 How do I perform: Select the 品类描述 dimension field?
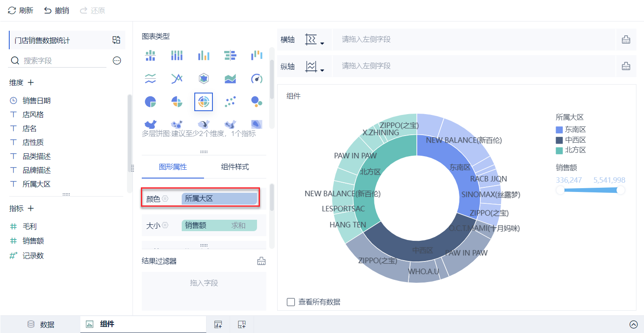click(x=37, y=156)
